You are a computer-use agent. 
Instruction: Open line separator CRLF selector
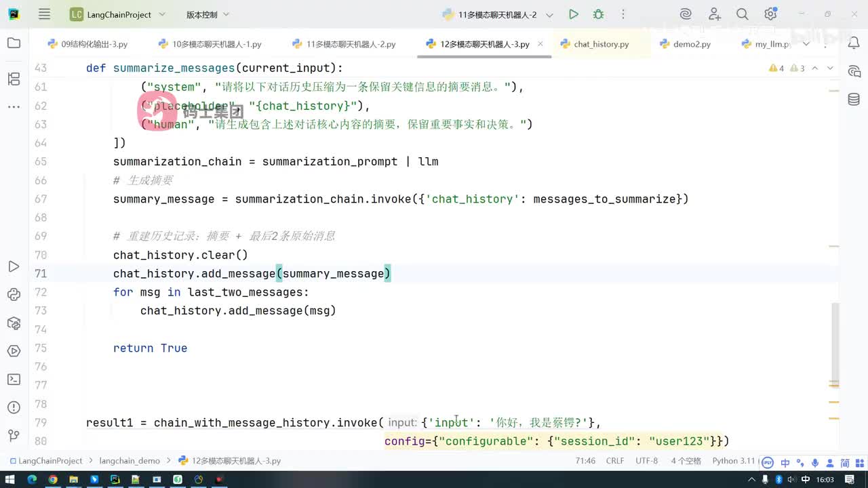615,461
